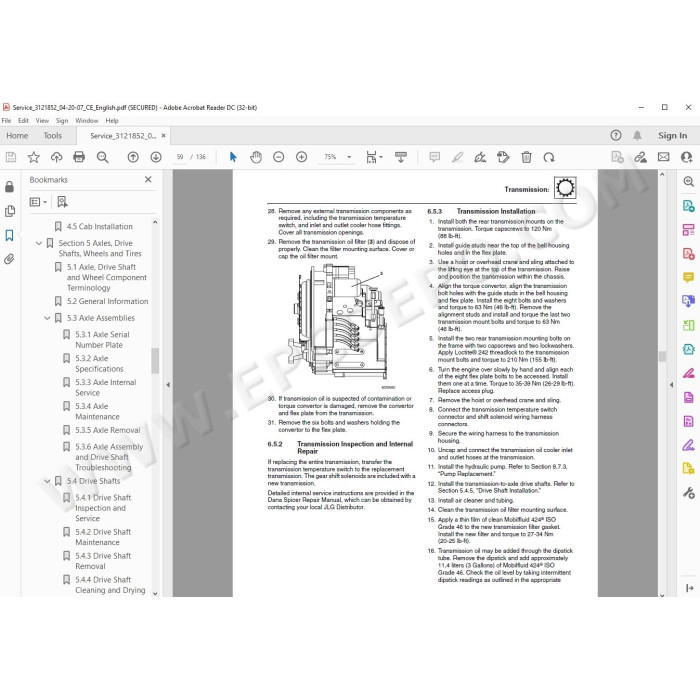
Task: Open the Window menu
Action: (87, 121)
